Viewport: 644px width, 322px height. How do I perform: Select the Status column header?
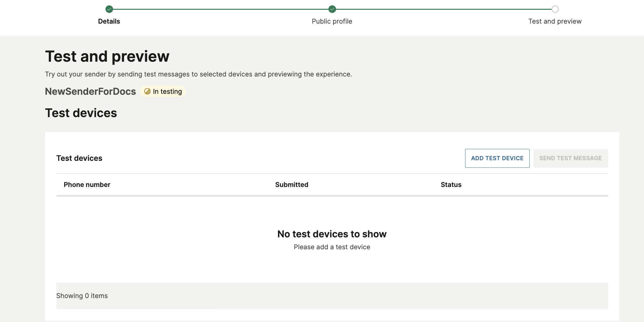pos(451,184)
